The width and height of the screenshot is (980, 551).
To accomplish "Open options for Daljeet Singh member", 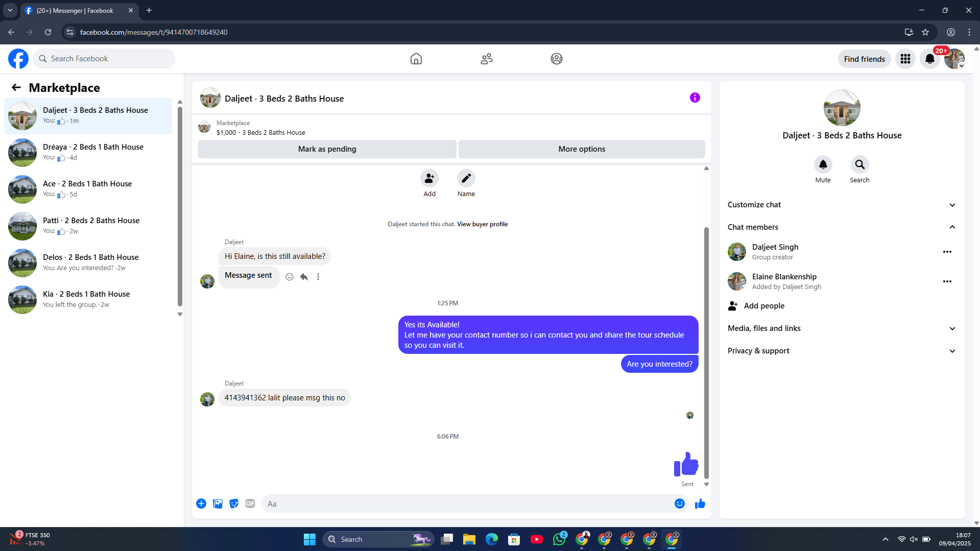I will [x=947, y=252].
